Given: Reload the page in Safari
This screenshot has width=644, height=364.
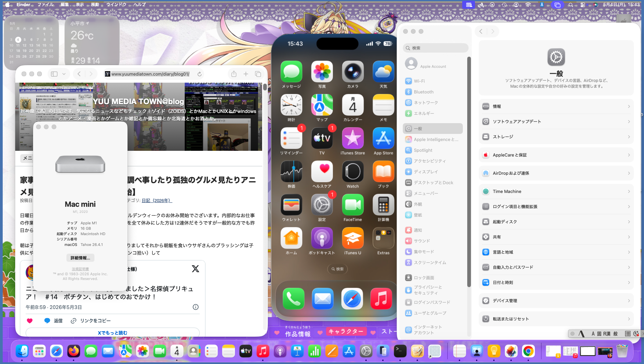Looking at the screenshot, I should [199, 74].
